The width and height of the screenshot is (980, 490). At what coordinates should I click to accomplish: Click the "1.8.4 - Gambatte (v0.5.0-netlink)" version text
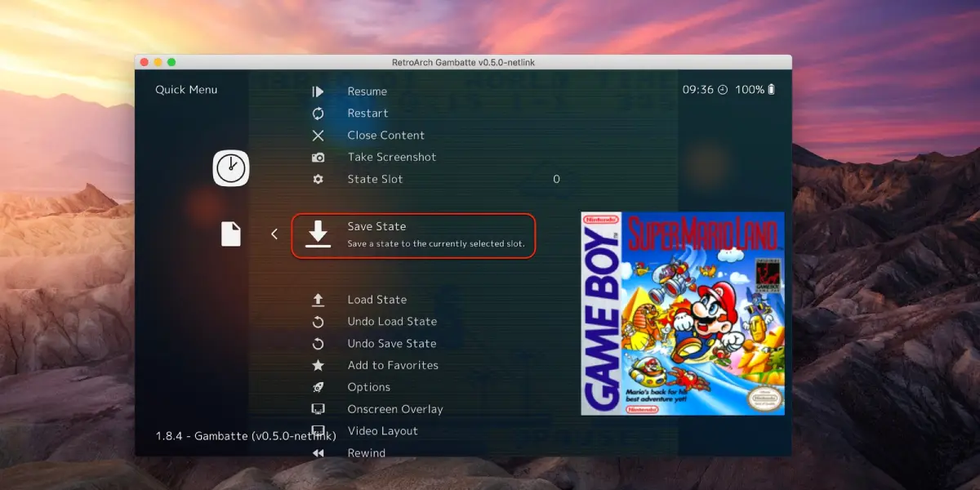(246, 436)
